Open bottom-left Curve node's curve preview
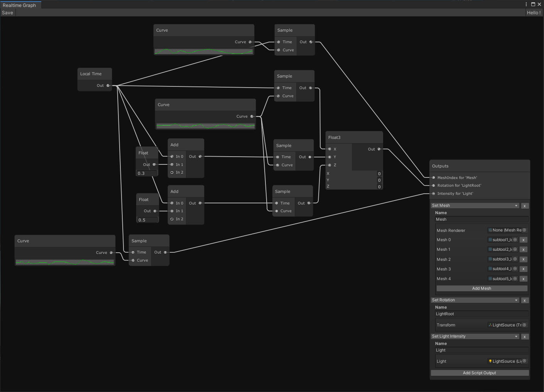Viewport: 544px width, 392px height. click(65, 262)
